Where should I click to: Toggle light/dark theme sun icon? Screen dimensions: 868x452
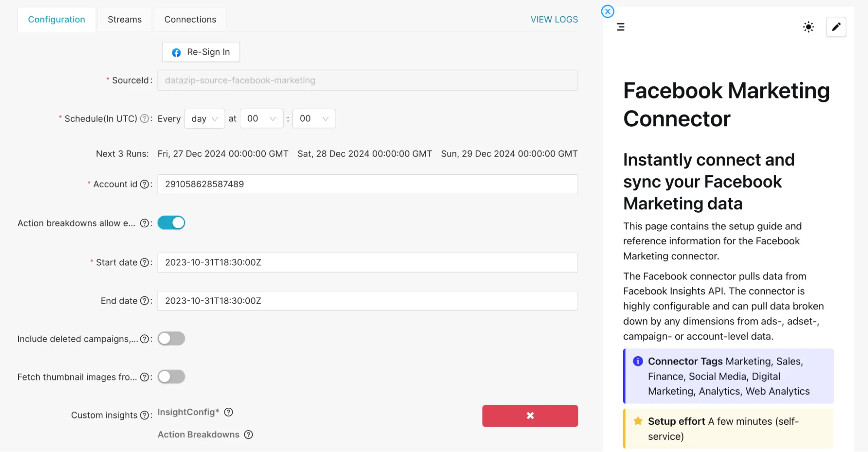coord(808,27)
